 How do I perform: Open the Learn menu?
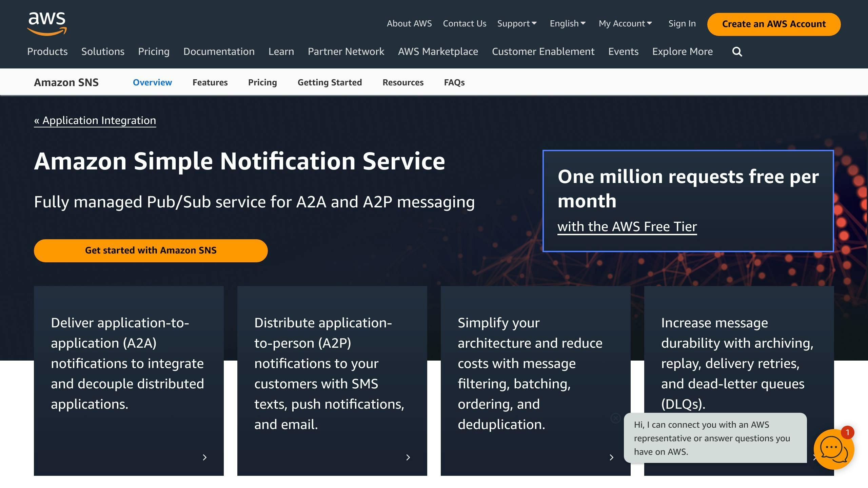pyautogui.click(x=281, y=52)
